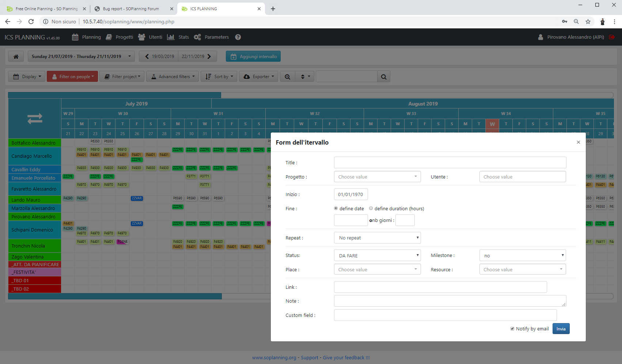Viewport: 622px width, 364px height.
Task: Click the zoom magnifier toolbar icon
Action: pyautogui.click(x=288, y=77)
